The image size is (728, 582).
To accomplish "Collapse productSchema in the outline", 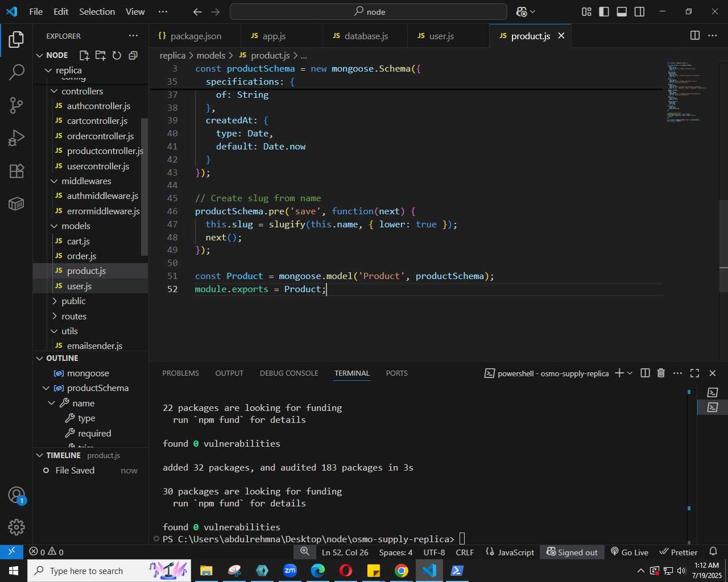I will [x=46, y=388].
